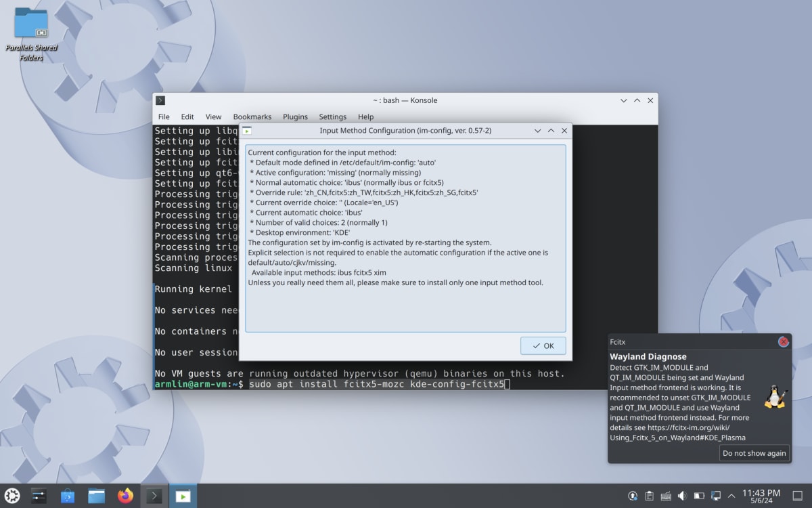Open clipboard tray icon

click(649, 496)
